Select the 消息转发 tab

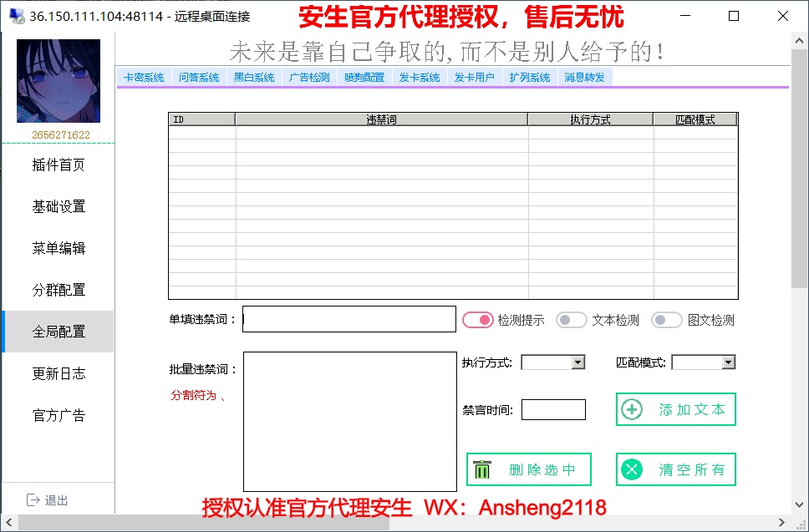(585, 78)
